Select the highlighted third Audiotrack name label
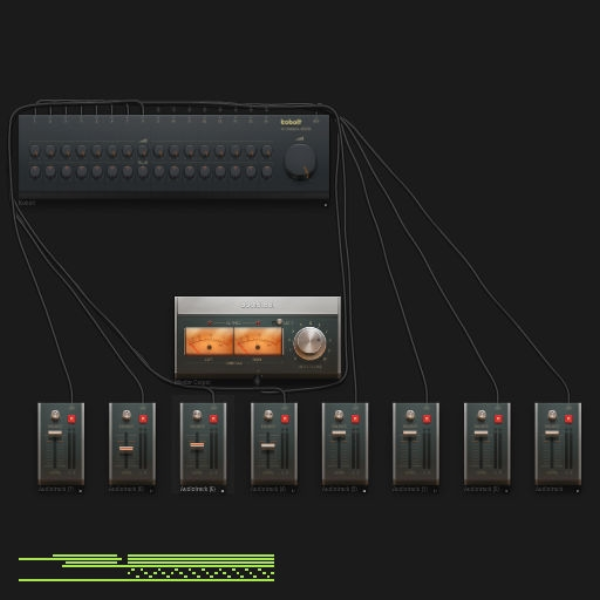This screenshot has width=600, height=600. [x=197, y=489]
